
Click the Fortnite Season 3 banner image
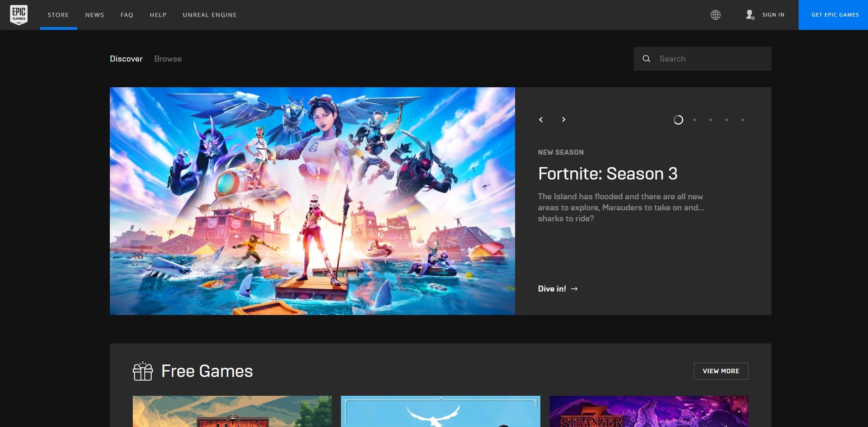point(312,201)
